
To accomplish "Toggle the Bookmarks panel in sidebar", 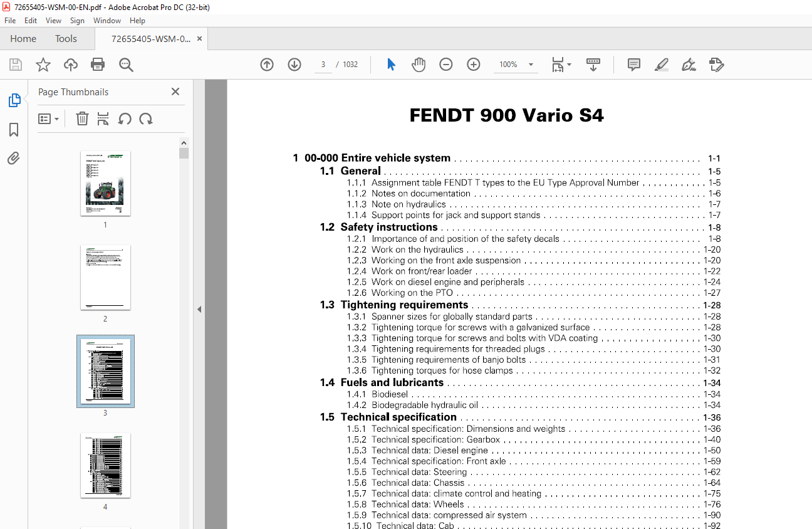I will (14, 130).
